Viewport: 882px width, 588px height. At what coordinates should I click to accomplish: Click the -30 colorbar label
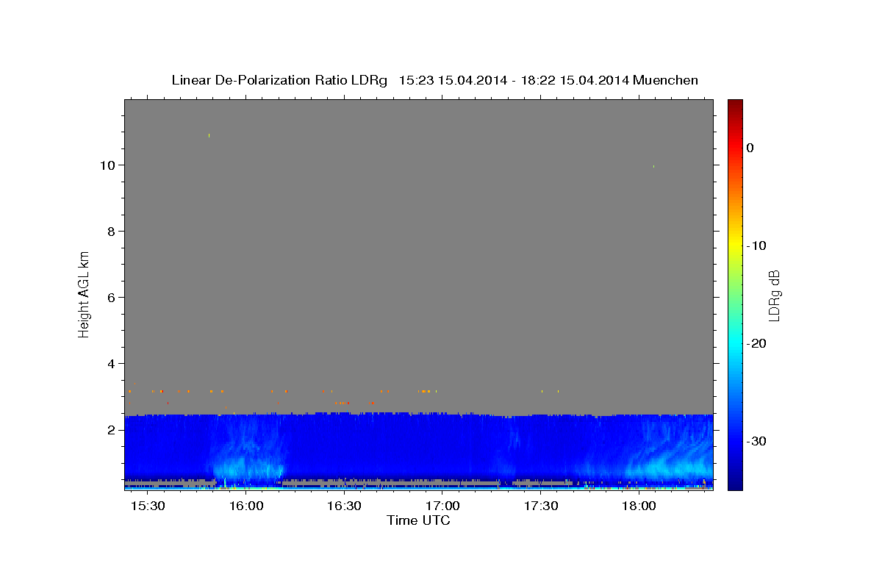(x=757, y=441)
